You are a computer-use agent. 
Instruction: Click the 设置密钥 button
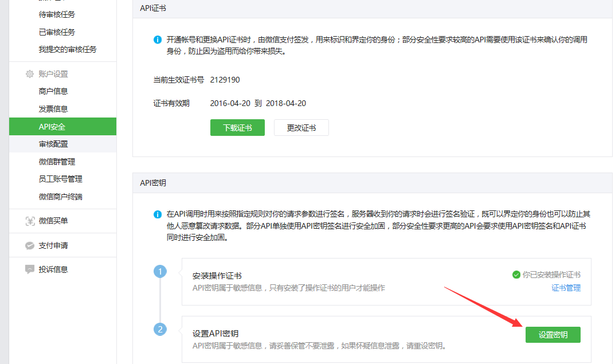pos(553,335)
